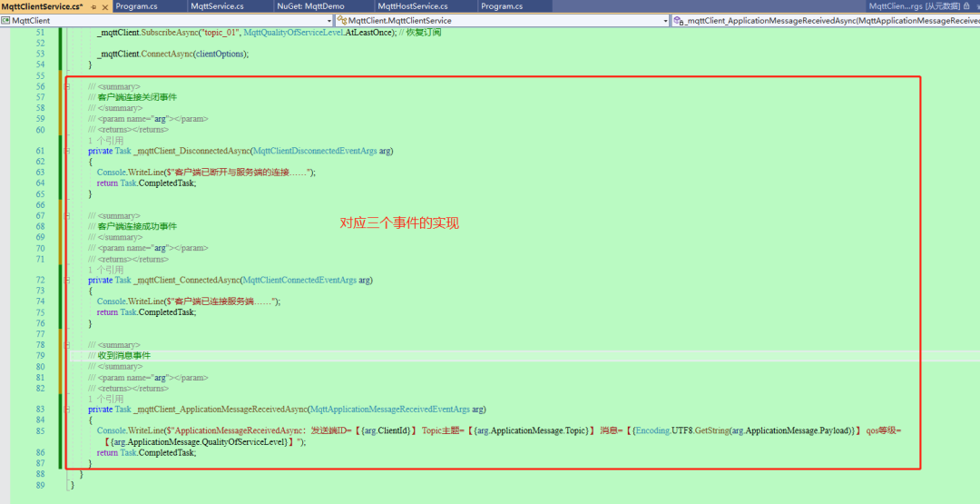Show references above _mqttClient_ConnectedAsync
This screenshot has height=504, width=980.
click(x=105, y=270)
